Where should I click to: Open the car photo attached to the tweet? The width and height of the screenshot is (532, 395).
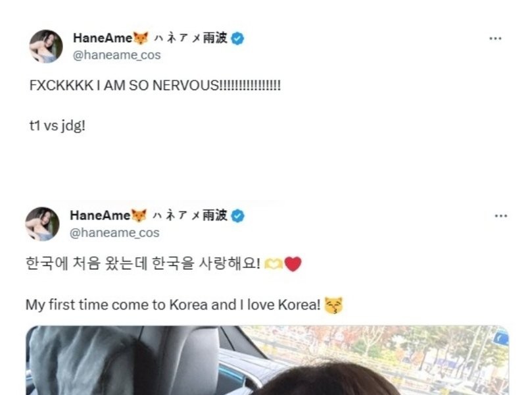(x=268, y=360)
